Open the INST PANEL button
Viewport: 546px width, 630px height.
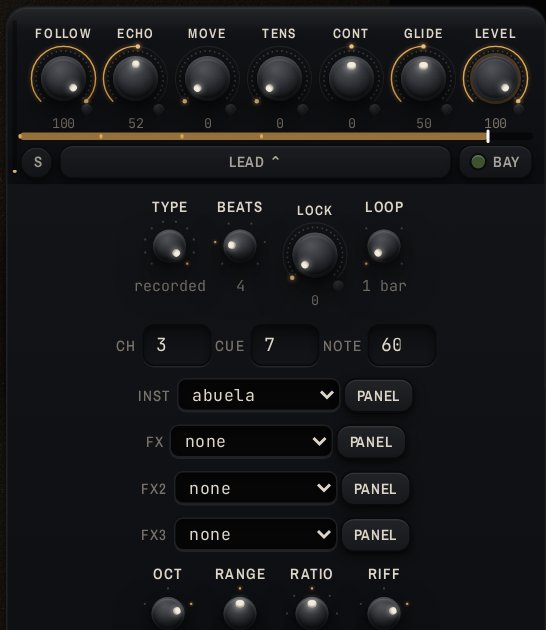click(x=378, y=396)
